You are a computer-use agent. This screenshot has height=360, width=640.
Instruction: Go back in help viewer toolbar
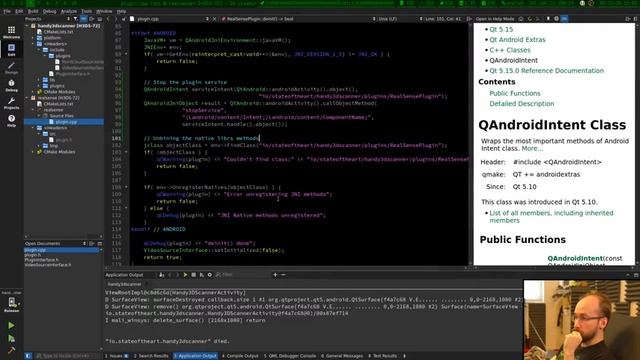tap(530, 19)
